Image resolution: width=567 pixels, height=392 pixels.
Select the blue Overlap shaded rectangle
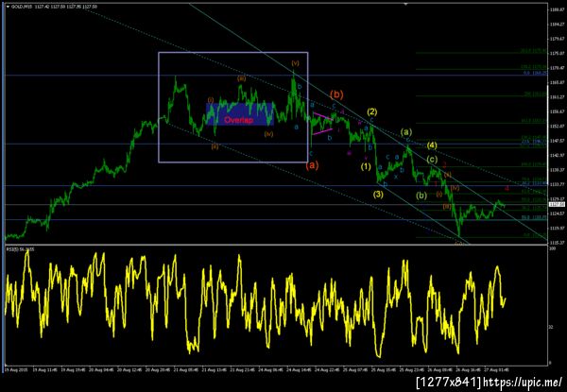pos(240,114)
